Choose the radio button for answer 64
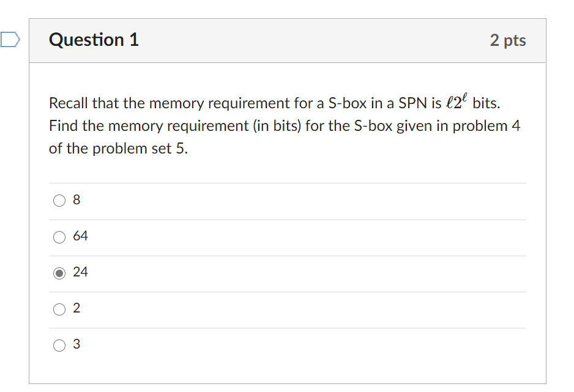Image resolution: width=574 pixels, height=392 pixels. (59, 237)
